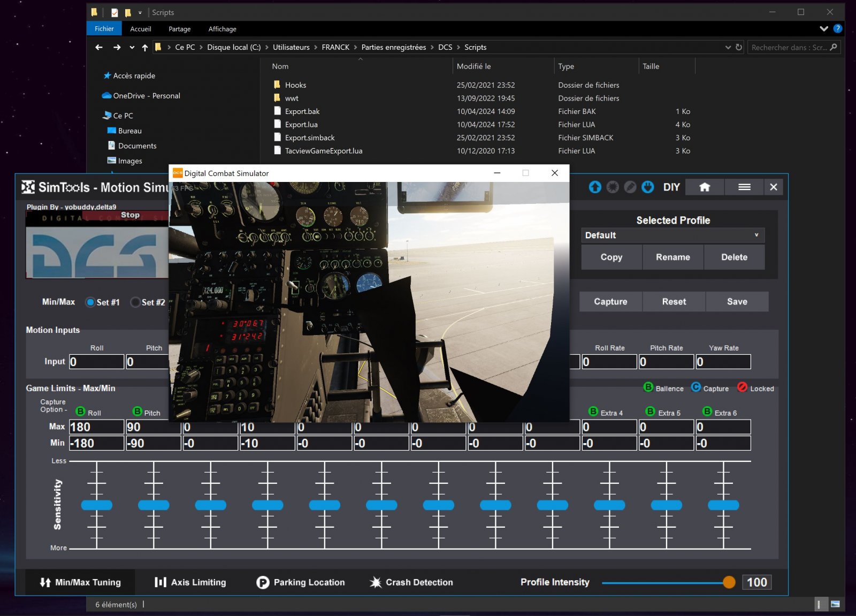Select OneDrive - Personal in navigation pane
Image resolution: width=856 pixels, height=616 pixels.
[146, 96]
